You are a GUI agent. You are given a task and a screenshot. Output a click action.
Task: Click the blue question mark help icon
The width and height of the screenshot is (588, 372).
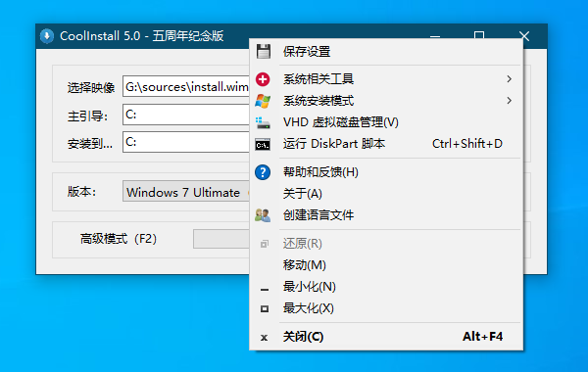click(x=263, y=172)
